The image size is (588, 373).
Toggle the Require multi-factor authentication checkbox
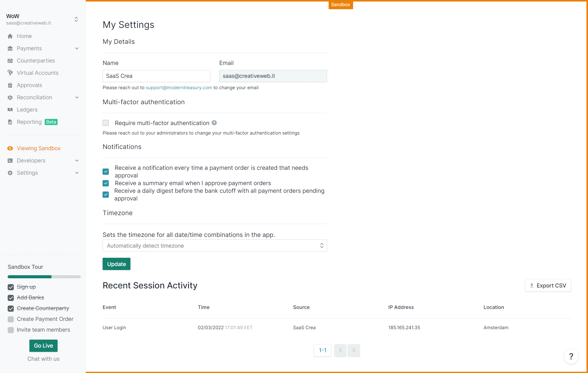106,123
